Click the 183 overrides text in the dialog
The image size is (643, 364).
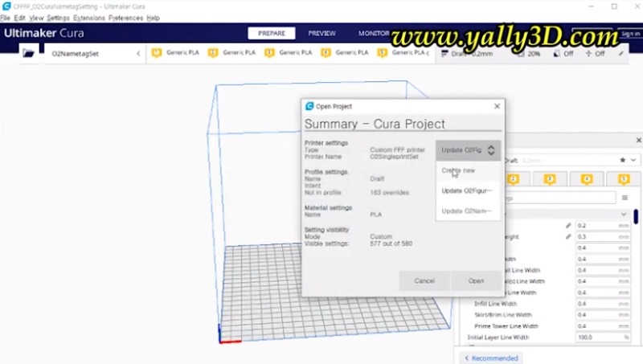[x=389, y=193]
